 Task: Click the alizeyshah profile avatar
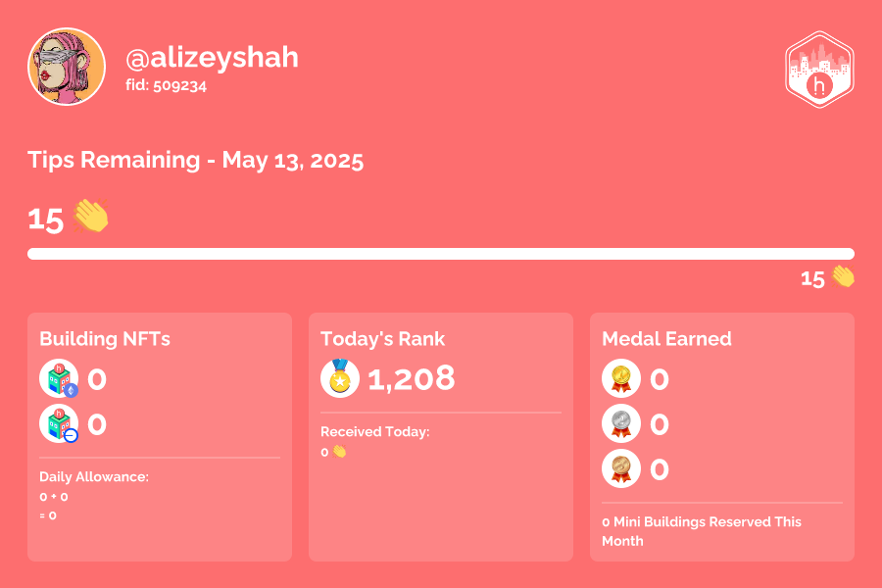click(x=67, y=67)
